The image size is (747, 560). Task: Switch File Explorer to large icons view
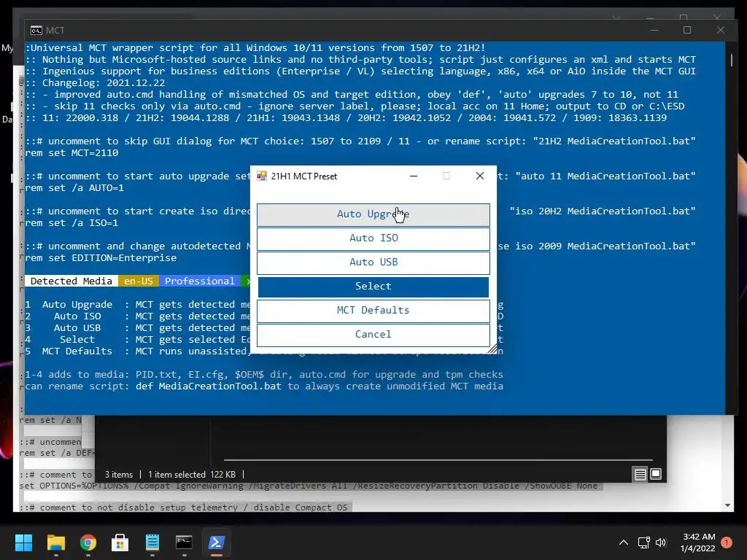click(x=656, y=474)
